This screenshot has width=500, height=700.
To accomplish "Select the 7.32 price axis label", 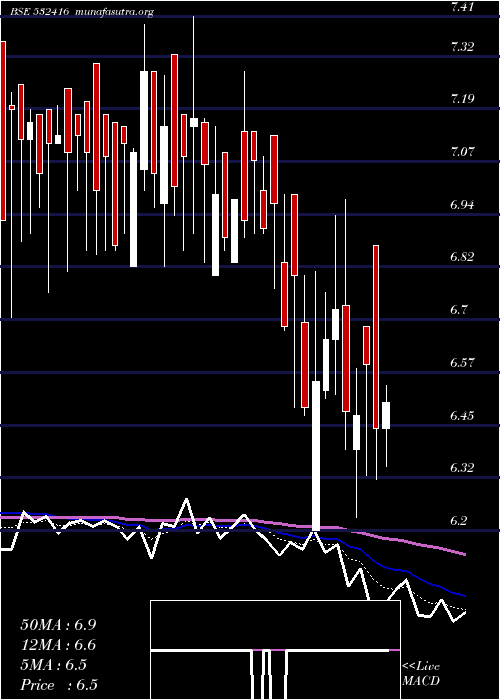I will [462, 46].
